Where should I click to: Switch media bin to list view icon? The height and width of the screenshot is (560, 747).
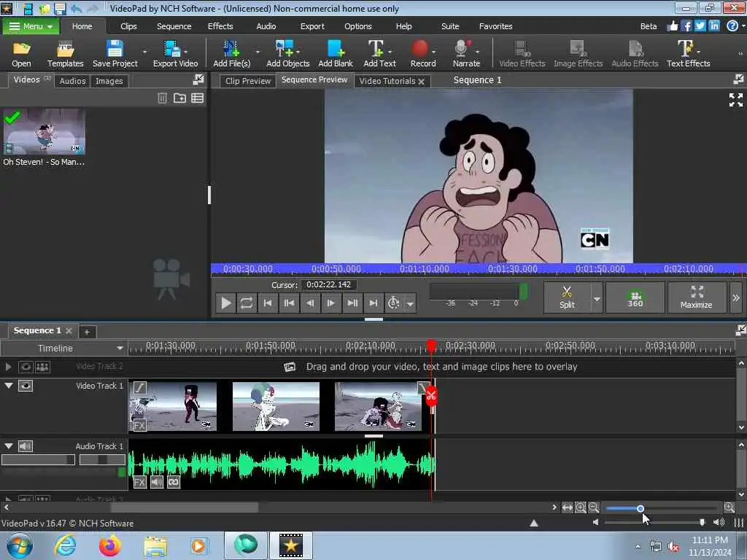197,98
